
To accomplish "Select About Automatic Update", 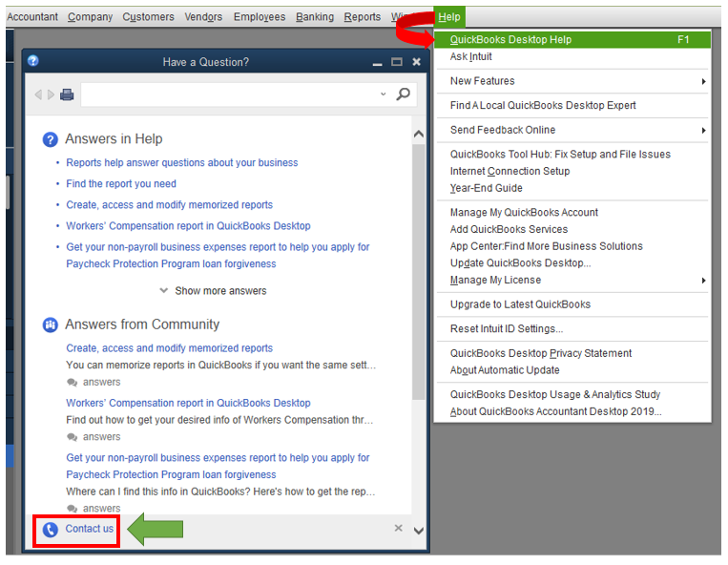I will [x=572, y=370].
